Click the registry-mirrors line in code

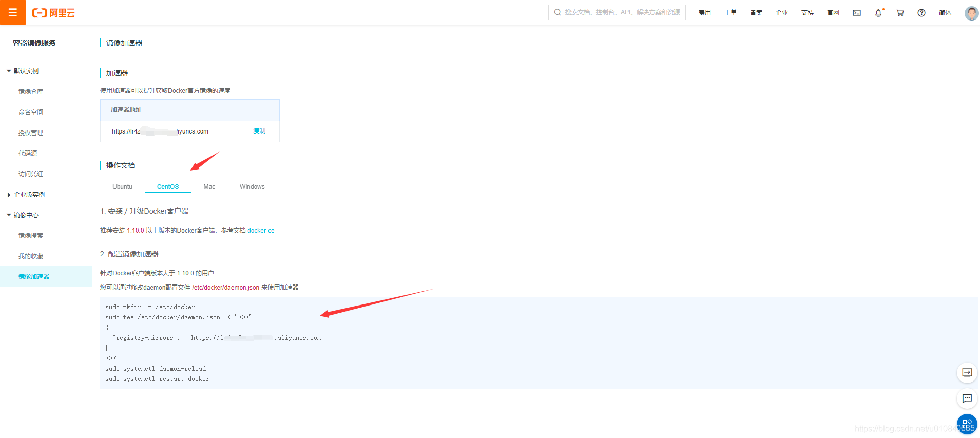(220, 338)
